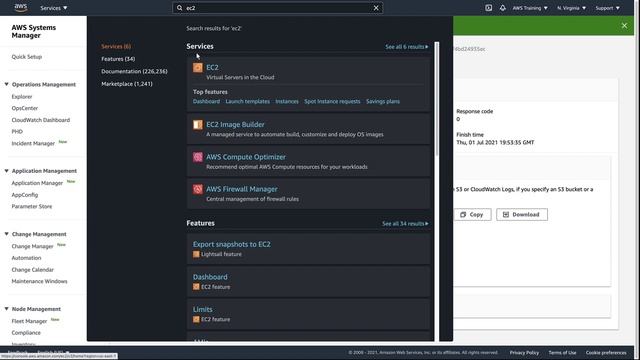Click EC2 feature icon under Dashboard
Image resolution: width=640 pixels, height=360 pixels.
196,287
